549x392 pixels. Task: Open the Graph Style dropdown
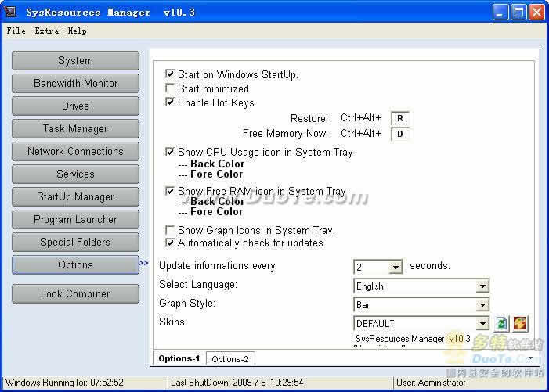(482, 305)
